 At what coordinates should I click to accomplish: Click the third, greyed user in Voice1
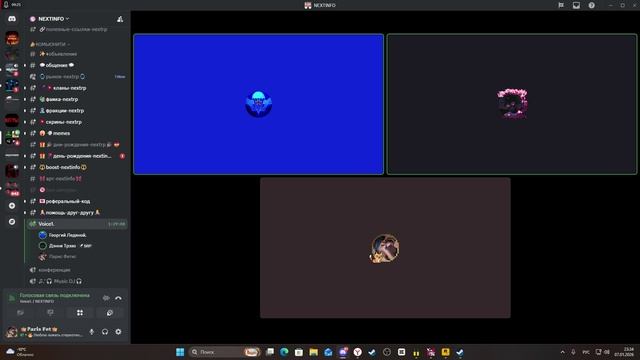pyautogui.click(x=57, y=257)
